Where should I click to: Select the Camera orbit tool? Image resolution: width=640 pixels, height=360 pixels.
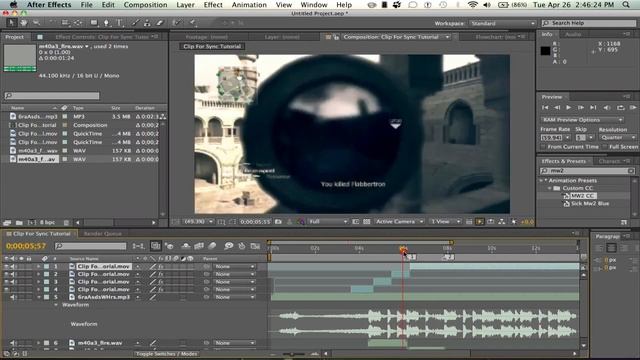65,23
